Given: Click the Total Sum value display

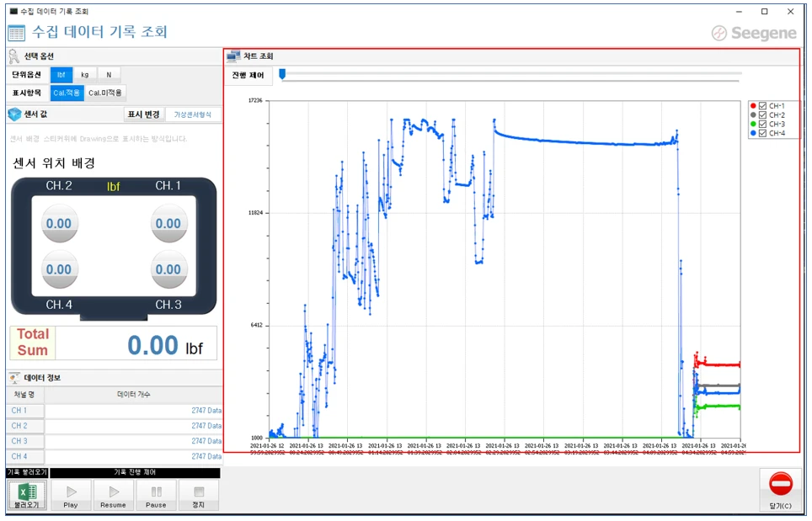Looking at the screenshot, I should click(136, 343).
